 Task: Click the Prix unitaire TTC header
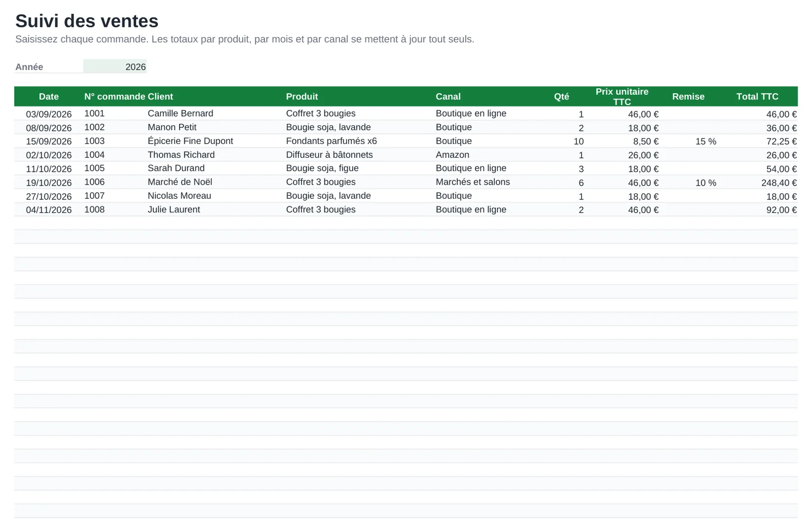(622, 96)
